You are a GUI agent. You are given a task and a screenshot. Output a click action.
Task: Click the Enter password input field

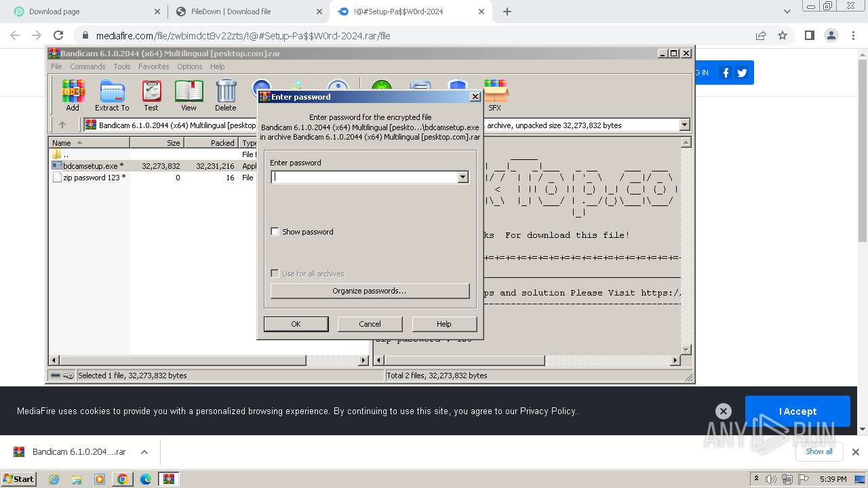364,177
